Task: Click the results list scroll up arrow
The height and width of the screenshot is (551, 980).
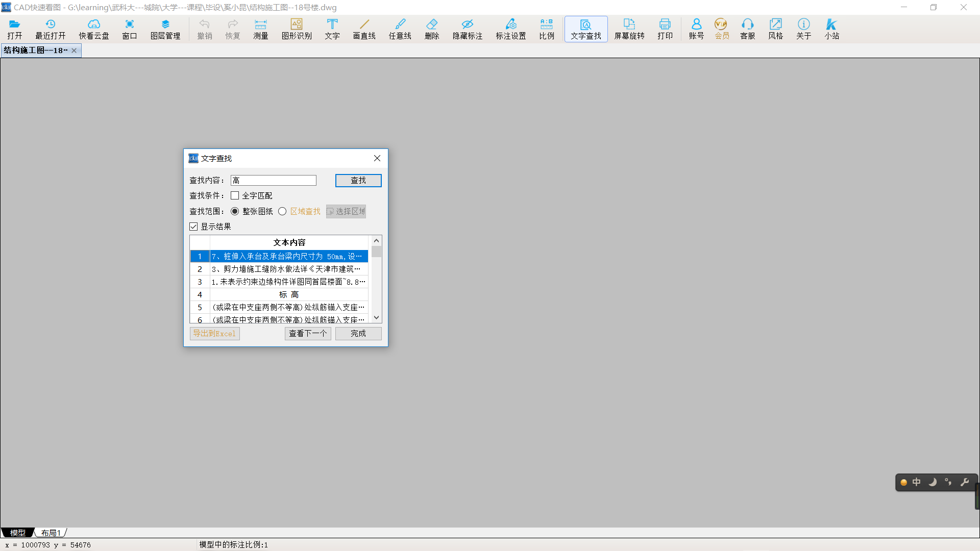Action: click(377, 240)
